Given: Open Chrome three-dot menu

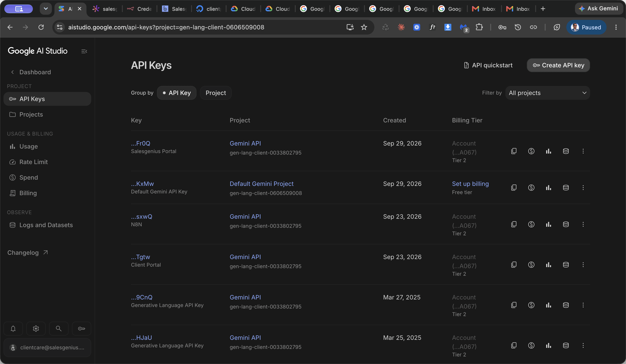Looking at the screenshot, I should (x=616, y=27).
